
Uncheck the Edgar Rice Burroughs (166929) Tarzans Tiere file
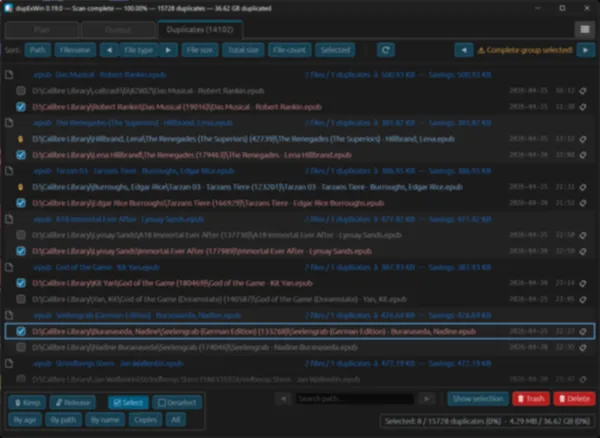coord(21,203)
